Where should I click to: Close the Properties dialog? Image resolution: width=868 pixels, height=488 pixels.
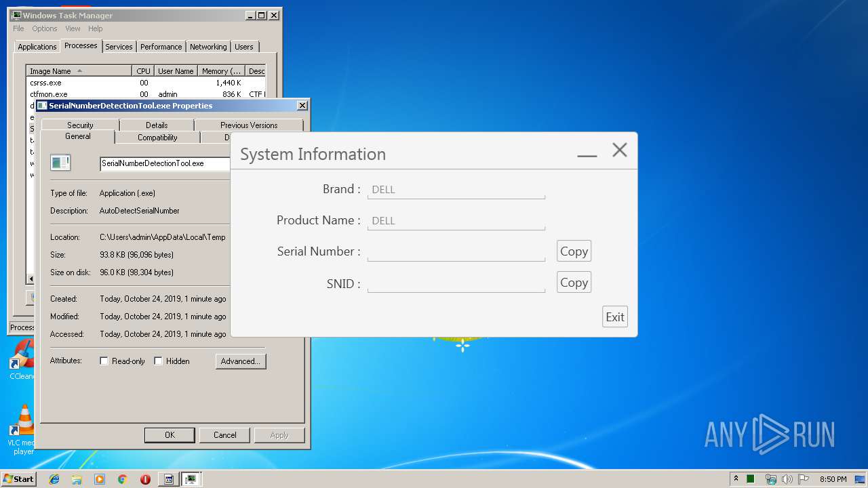[x=302, y=106]
